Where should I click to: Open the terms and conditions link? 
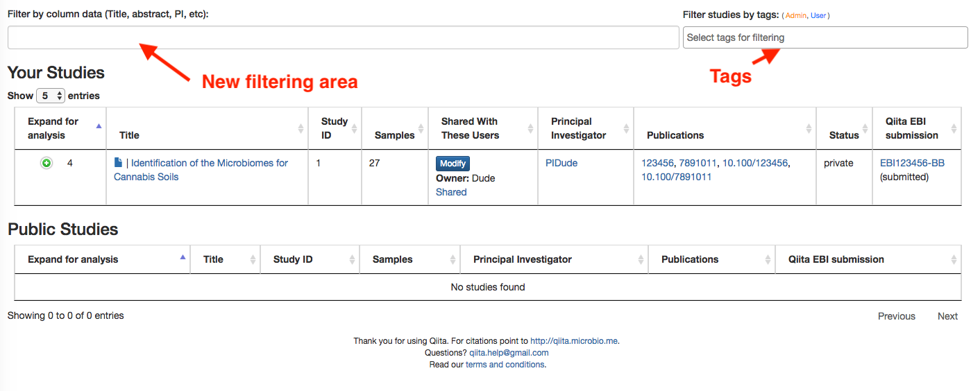pos(505,365)
